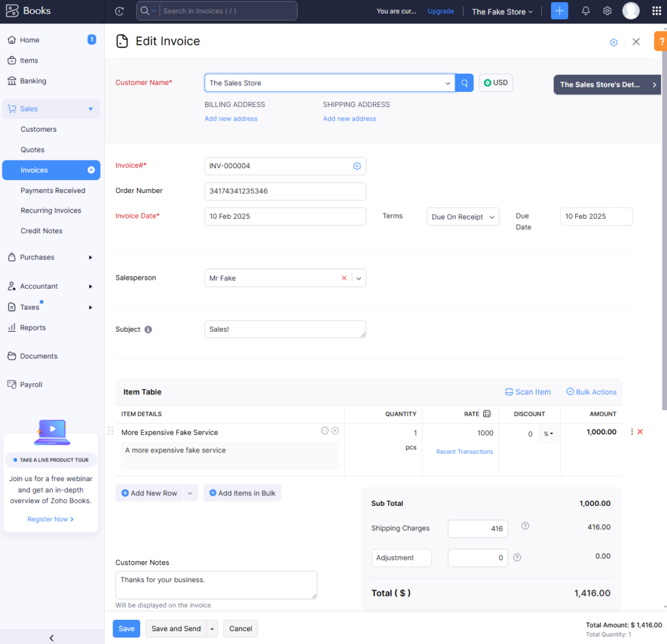The image size is (667, 644).
Task: Open the Save and Send dropdown arrow
Action: click(212, 628)
